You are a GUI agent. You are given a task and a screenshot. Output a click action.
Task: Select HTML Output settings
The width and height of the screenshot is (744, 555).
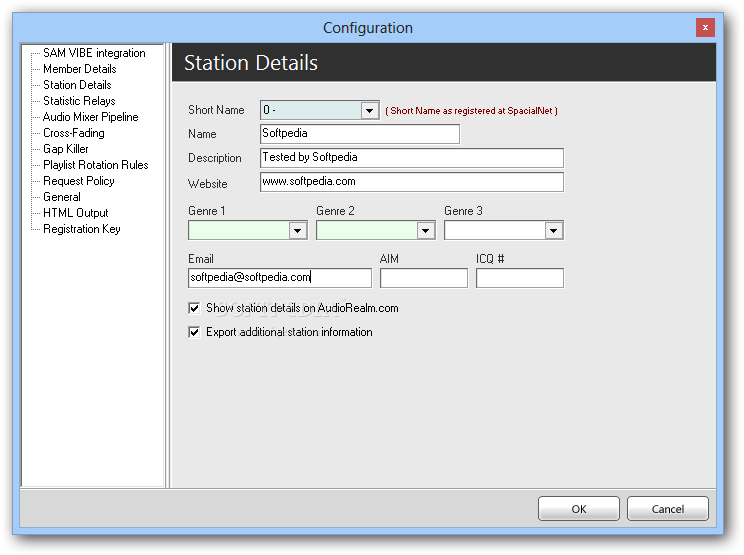coord(75,213)
